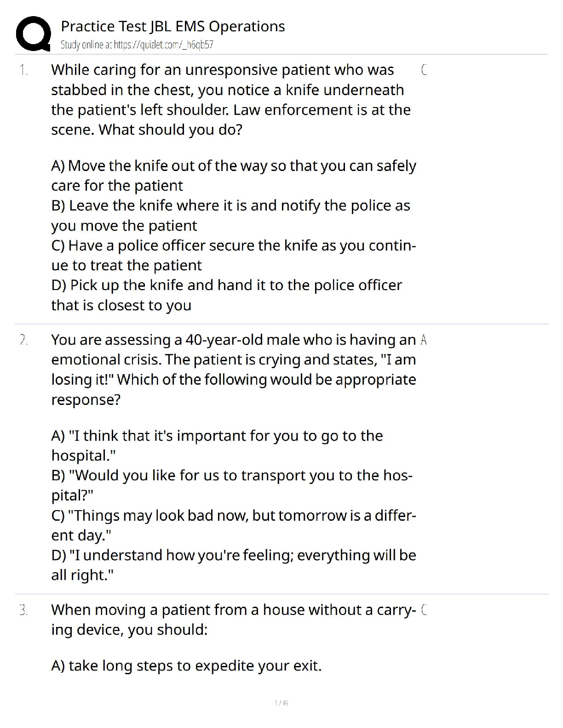Select "take long steps to expedite your exit"
563x728 pixels.
click(x=186, y=665)
